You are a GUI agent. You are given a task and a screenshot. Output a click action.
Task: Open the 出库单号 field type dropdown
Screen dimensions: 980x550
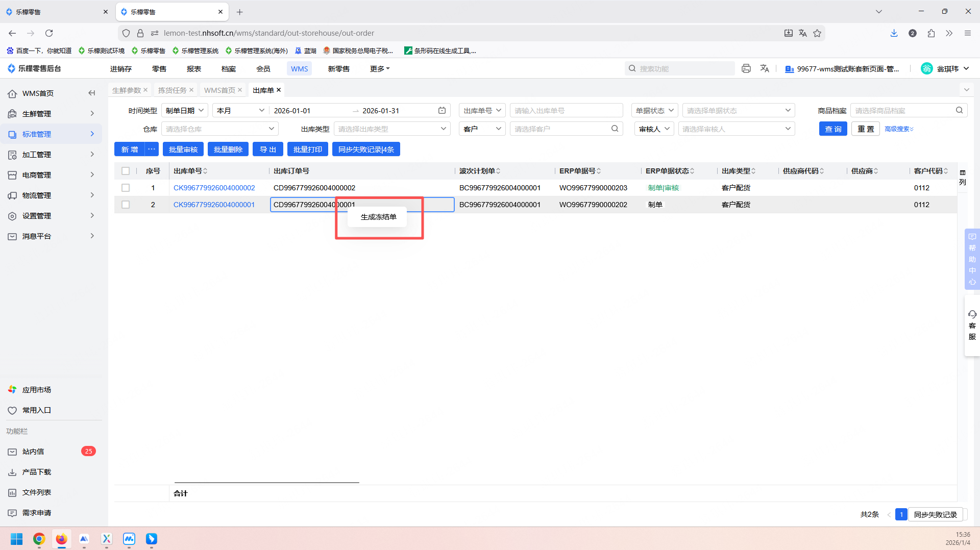pos(482,111)
